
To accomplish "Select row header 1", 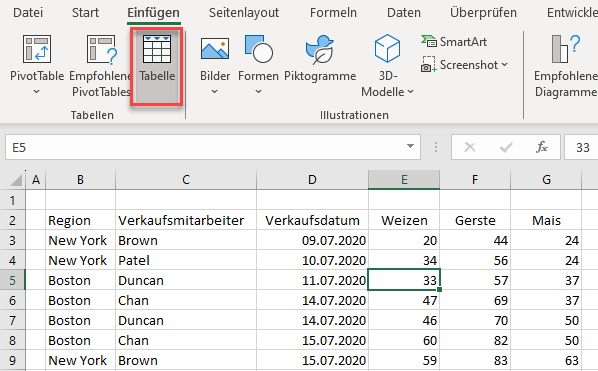I will (x=13, y=200).
